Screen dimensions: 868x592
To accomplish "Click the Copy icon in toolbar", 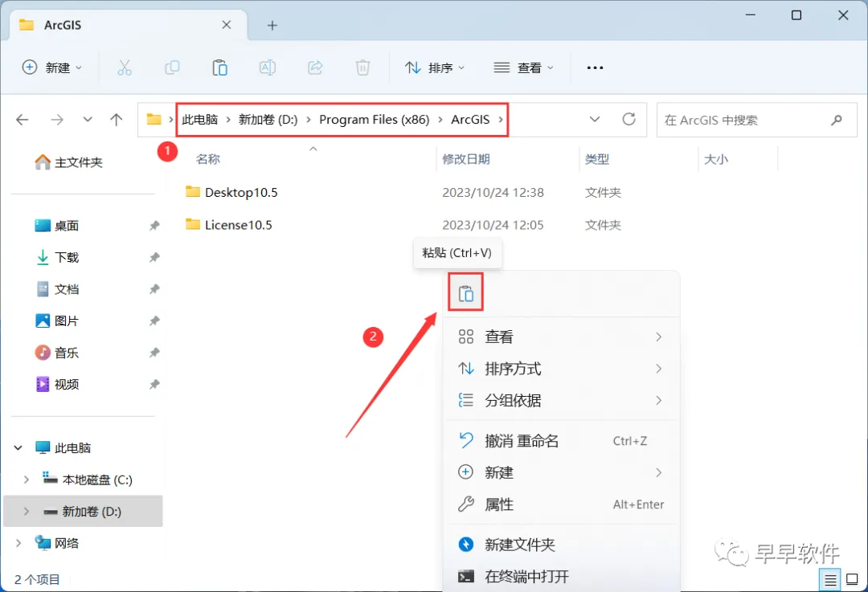I will 172,67.
